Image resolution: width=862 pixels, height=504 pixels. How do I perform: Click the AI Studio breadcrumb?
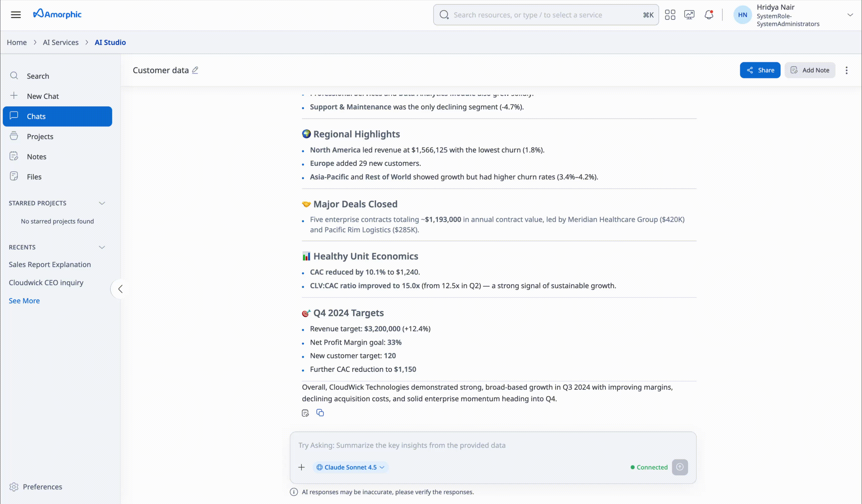pos(110,42)
